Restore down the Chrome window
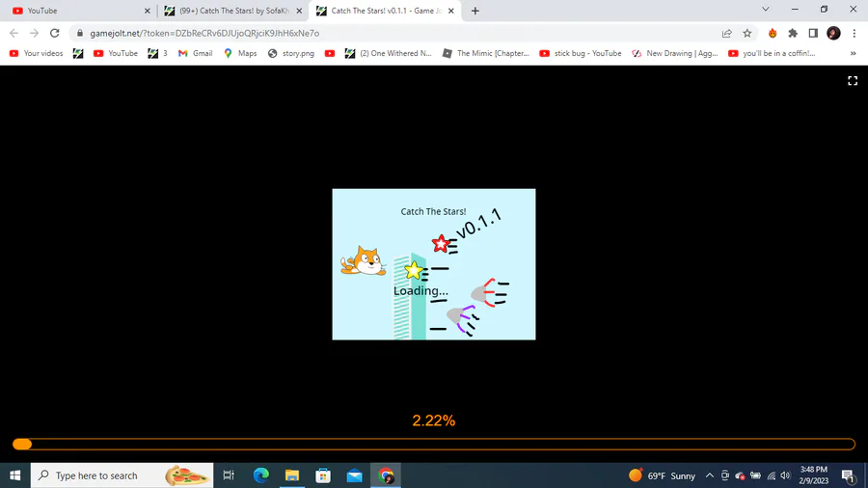Screen dimensions: 868x488 pyautogui.click(x=825, y=10)
